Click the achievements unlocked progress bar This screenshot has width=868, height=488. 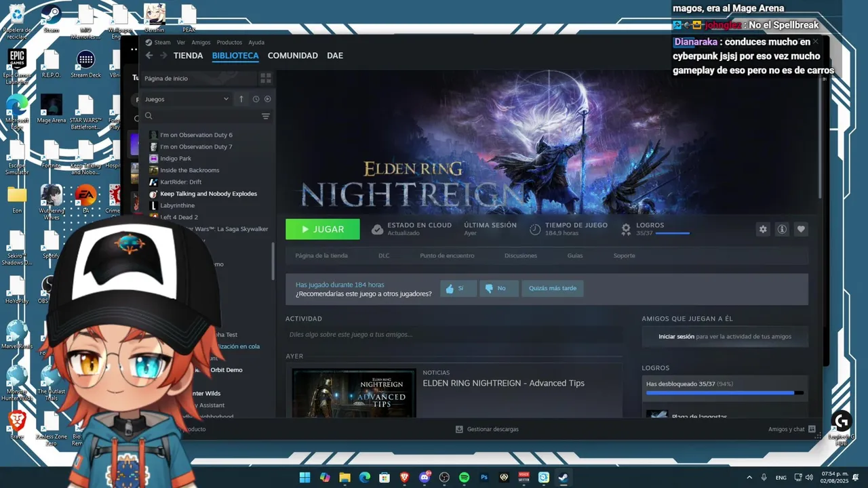tap(725, 392)
